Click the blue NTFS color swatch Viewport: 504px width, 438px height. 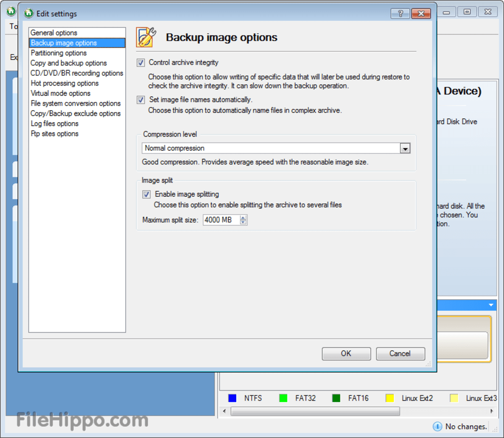(x=232, y=398)
